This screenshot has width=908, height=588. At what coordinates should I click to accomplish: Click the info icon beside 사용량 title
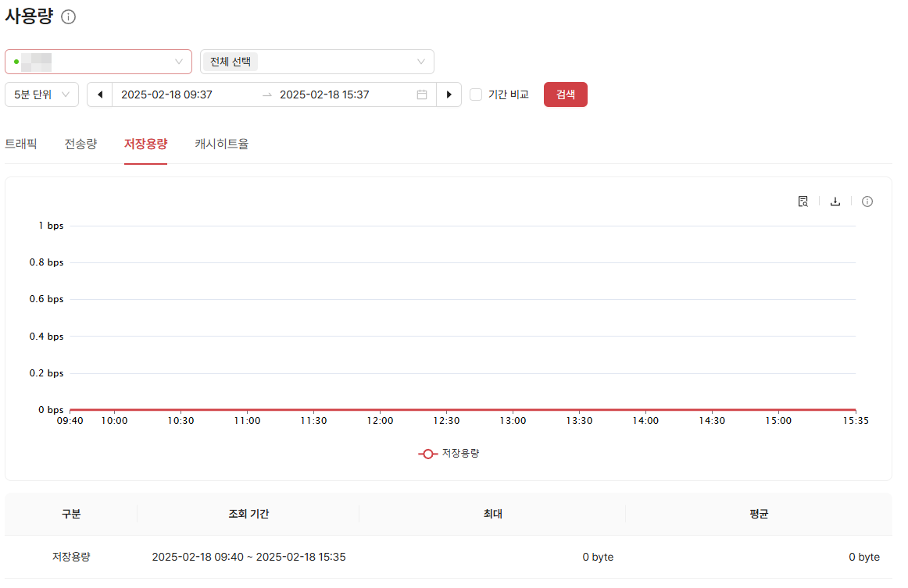pos(69,17)
